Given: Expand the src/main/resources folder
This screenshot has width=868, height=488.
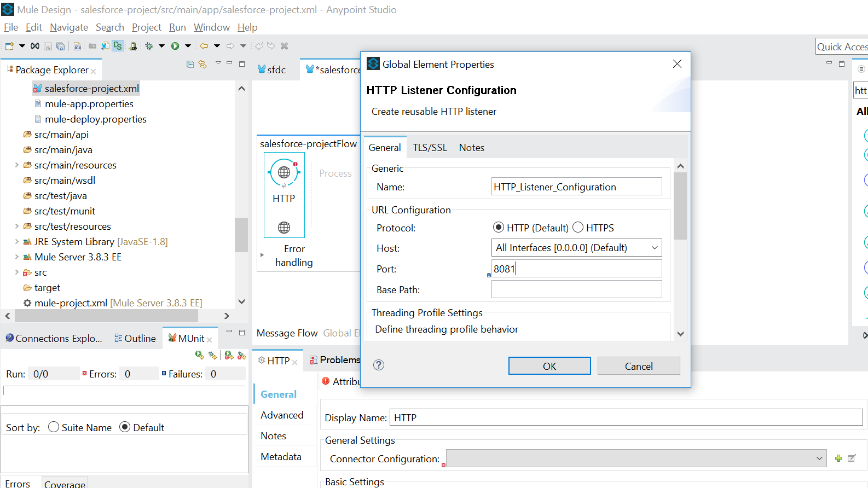Looking at the screenshot, I should pyautogui.click(x=16, y=165).
